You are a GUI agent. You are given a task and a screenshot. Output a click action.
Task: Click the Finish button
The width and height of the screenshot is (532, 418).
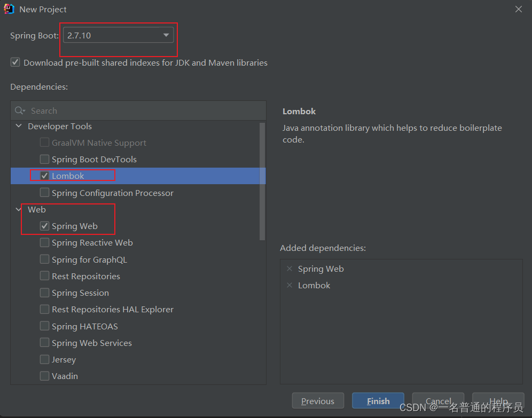(x=378, y=401)
